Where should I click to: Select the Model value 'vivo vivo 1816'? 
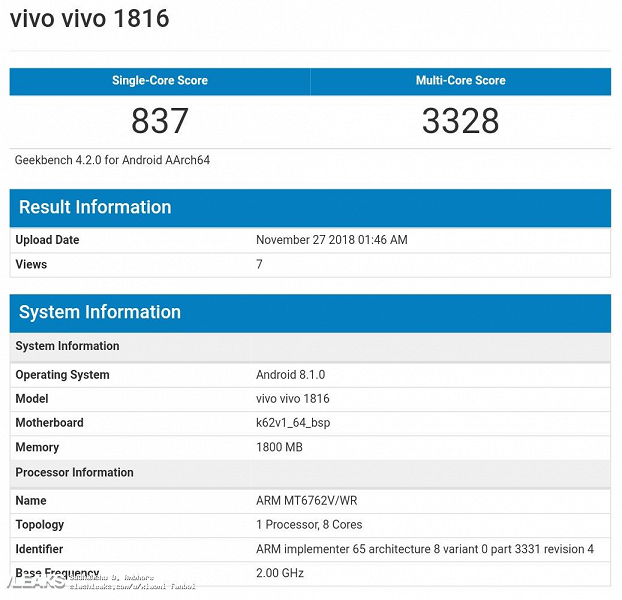(293, 399)
